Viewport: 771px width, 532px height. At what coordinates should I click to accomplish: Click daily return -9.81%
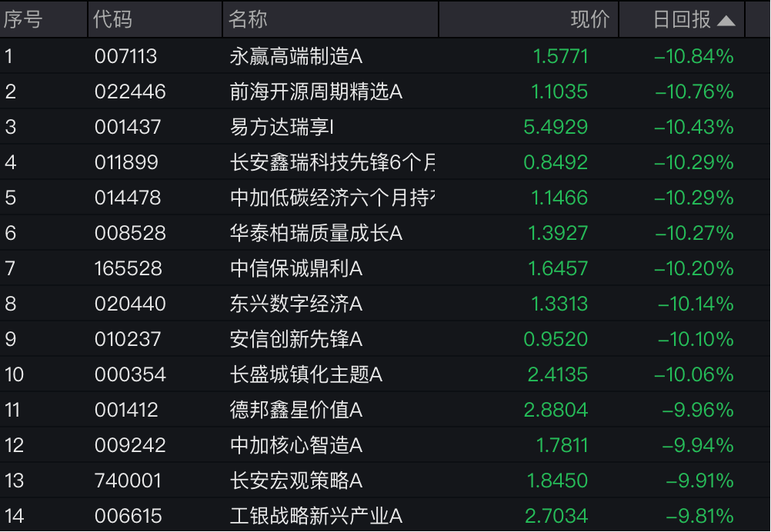[x=700, y=516]
